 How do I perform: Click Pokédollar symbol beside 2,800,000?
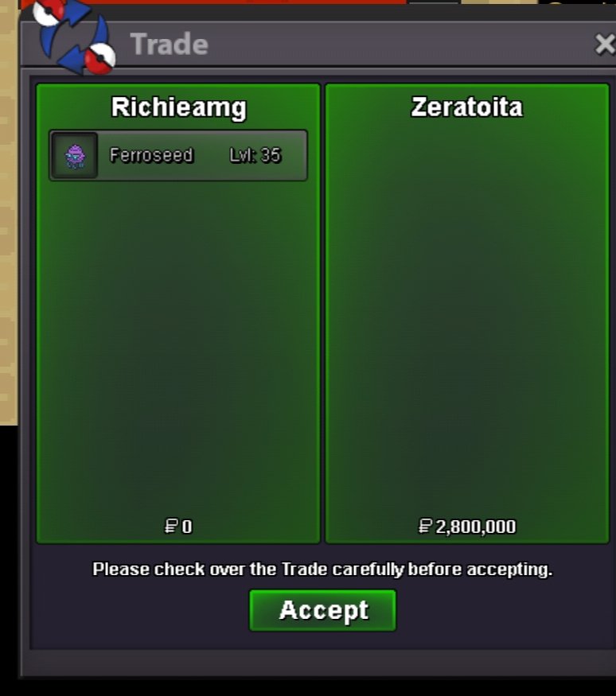[x=425, y=527]
